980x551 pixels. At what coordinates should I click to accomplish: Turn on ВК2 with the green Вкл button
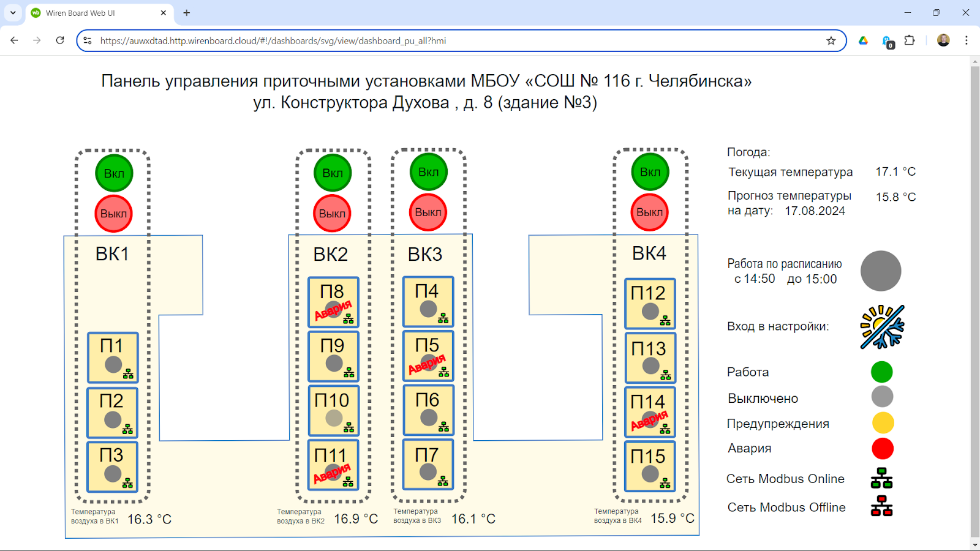pyautogui.click(x=333, y=173)
